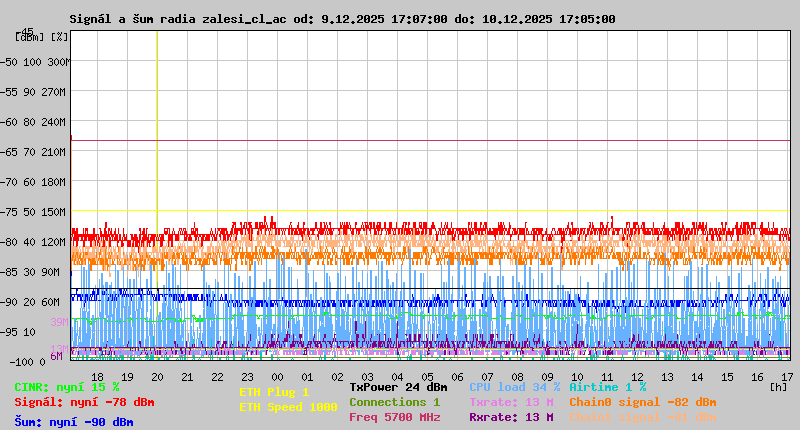800x430 pixels.
Task: Click the Airtime legend label
Action: point(607,387)
